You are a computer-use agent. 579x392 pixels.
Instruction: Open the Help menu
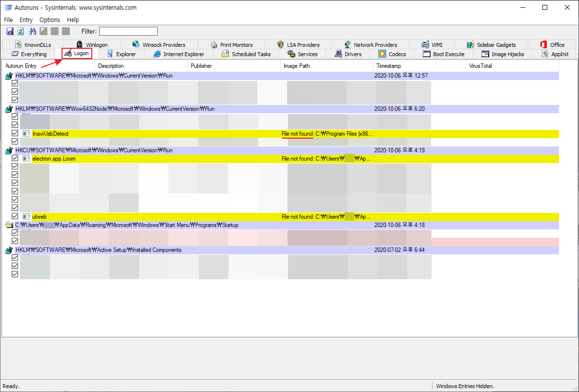[x=73, y=20]
